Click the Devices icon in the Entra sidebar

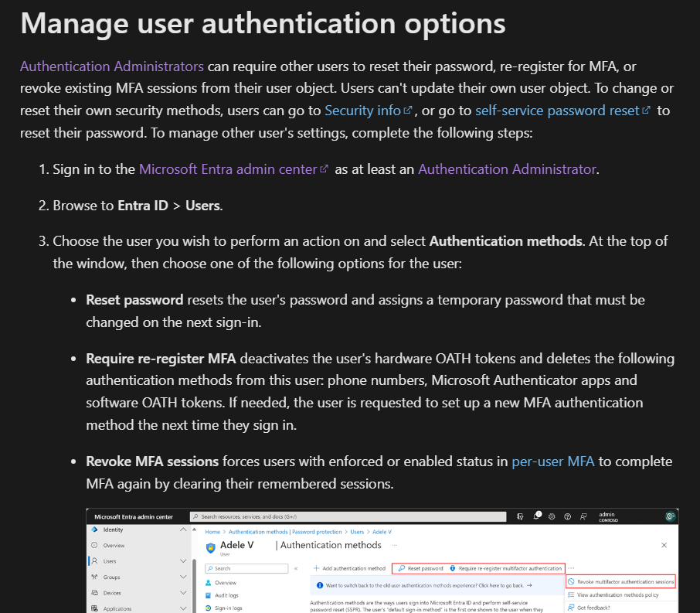click(94, 593)
